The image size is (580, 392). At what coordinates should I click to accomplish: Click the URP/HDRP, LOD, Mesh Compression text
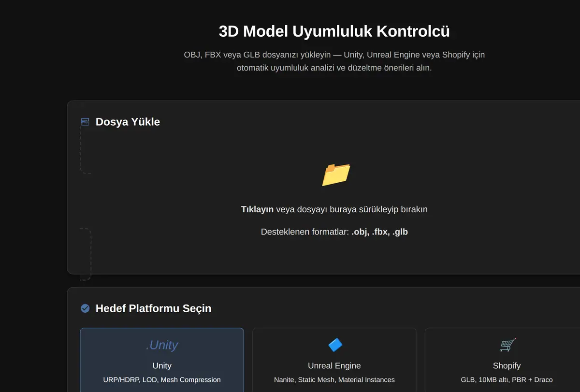(x=162, y=380)
